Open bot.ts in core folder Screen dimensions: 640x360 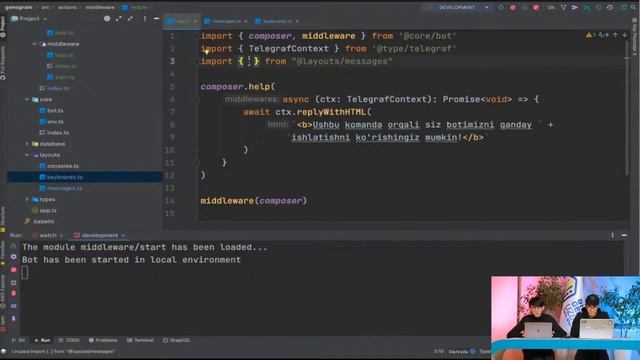click(51, 111)
